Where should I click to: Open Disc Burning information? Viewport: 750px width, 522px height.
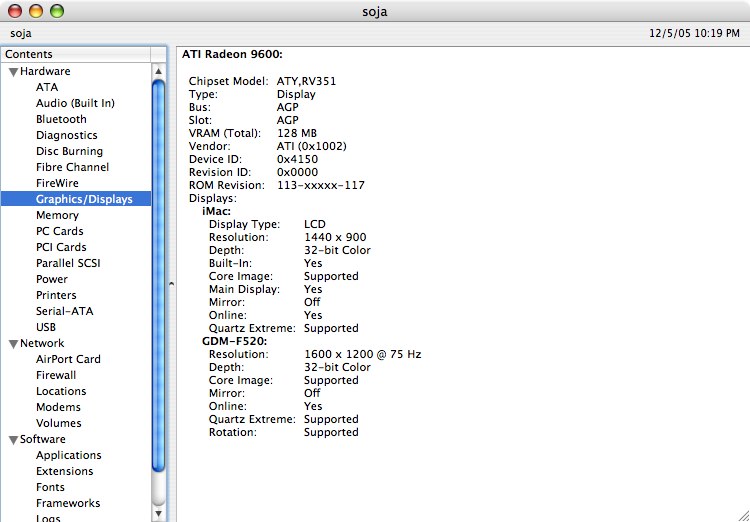tap(69, 151)
